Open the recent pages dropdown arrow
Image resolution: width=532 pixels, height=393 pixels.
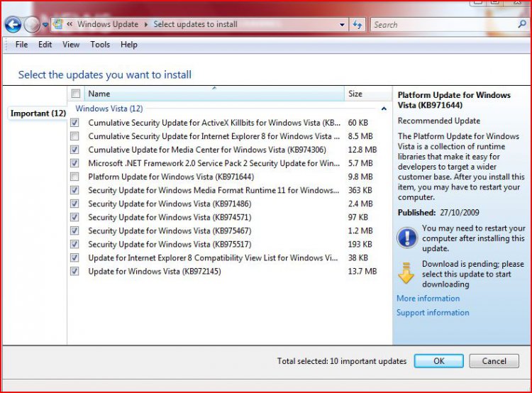click(45, 25)
